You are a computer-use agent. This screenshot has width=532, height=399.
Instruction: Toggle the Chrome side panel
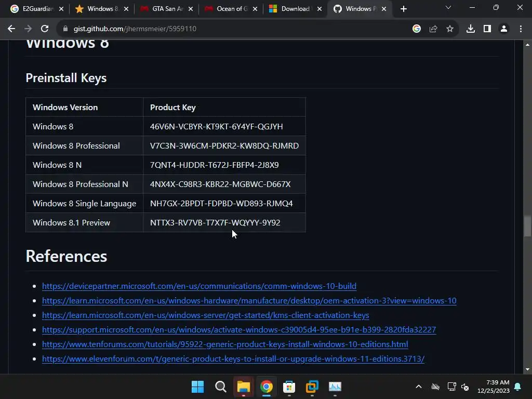tap(487, 29)
